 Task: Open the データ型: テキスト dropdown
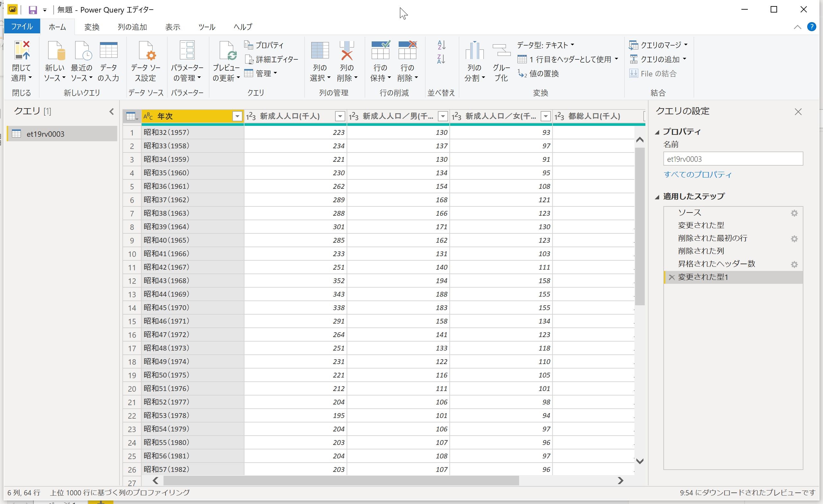(545, 45)
